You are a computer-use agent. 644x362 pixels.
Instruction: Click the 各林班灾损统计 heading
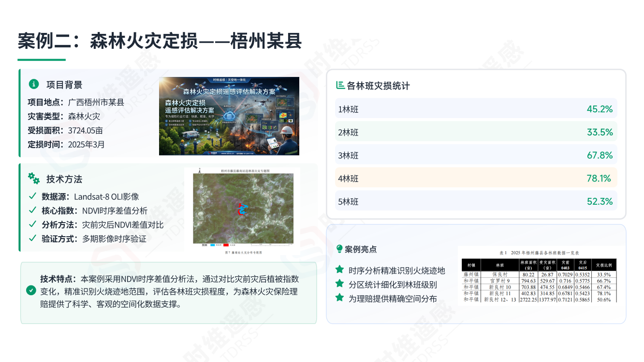click(x=378, y=86)
